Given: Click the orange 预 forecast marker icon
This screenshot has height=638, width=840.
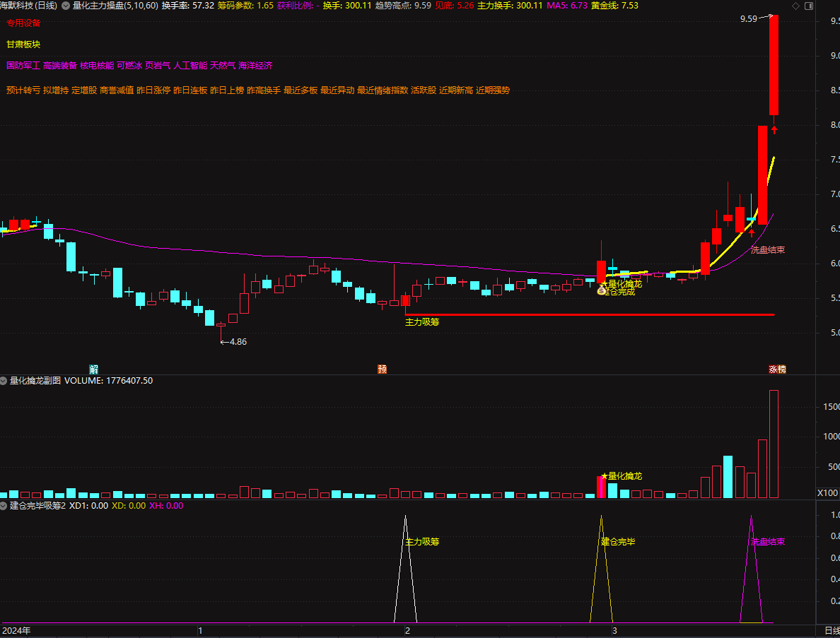Looking at the screenshot, I should (382, 369).
